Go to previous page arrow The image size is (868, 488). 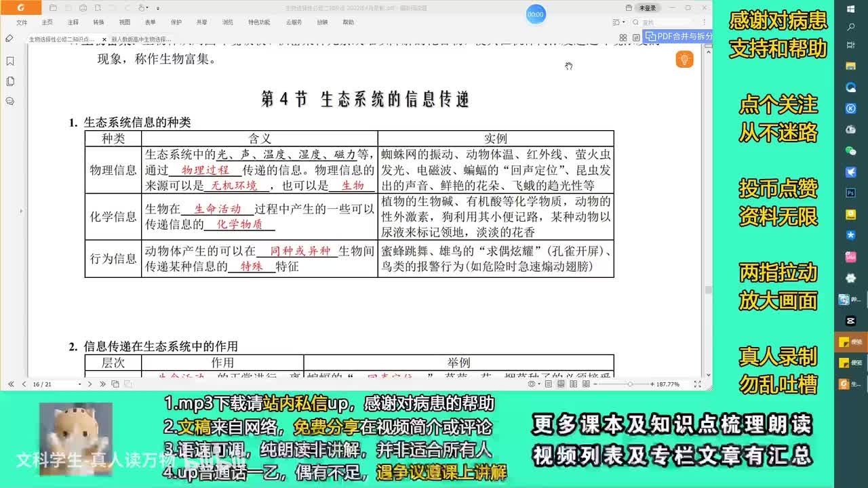coord(24,384)
